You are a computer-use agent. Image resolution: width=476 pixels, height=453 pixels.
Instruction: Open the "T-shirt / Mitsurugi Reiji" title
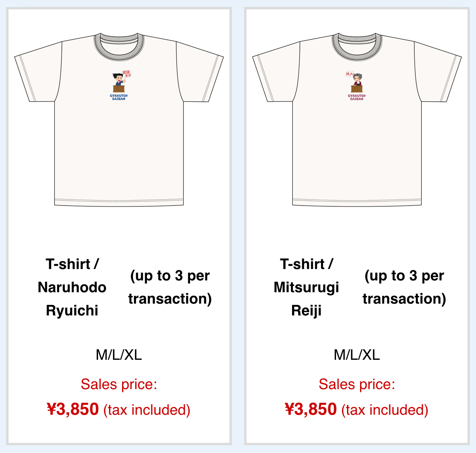pyautogui.click(x=306, y=287)
